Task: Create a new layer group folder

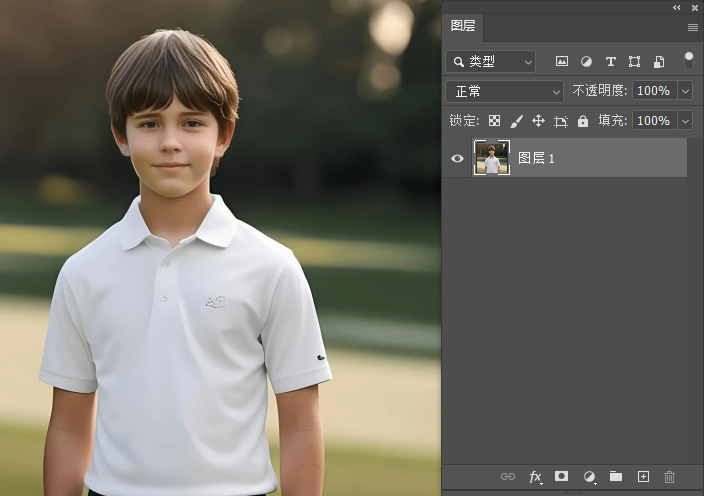Action: (616, 477)
